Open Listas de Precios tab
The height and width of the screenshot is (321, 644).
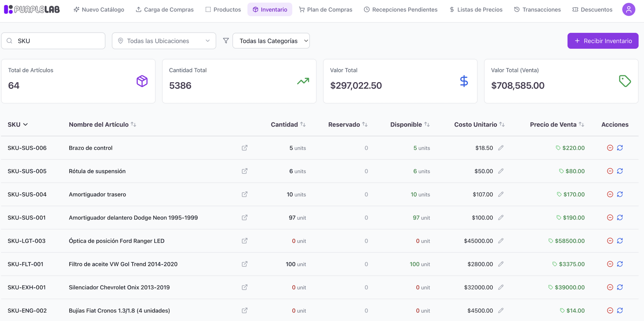point(476,10)
